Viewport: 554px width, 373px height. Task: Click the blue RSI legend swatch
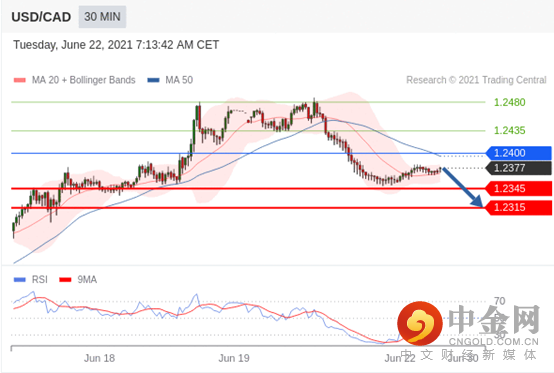[x=19, y=280]
